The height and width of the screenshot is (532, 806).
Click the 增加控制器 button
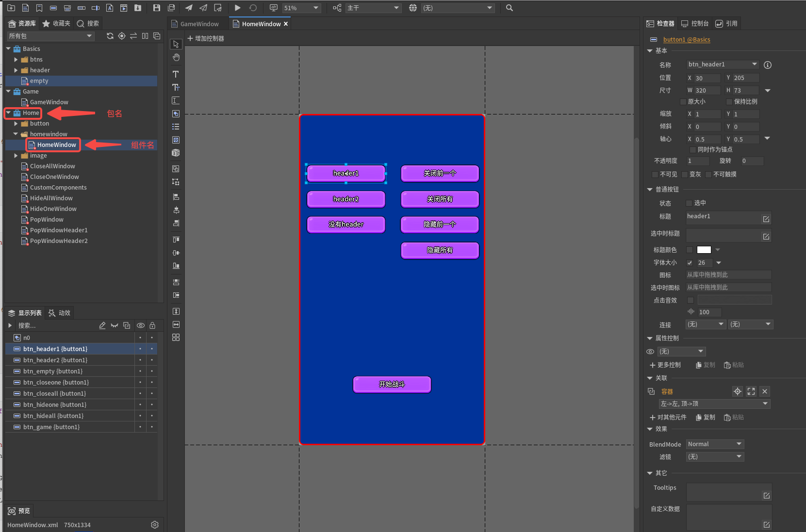206,38
